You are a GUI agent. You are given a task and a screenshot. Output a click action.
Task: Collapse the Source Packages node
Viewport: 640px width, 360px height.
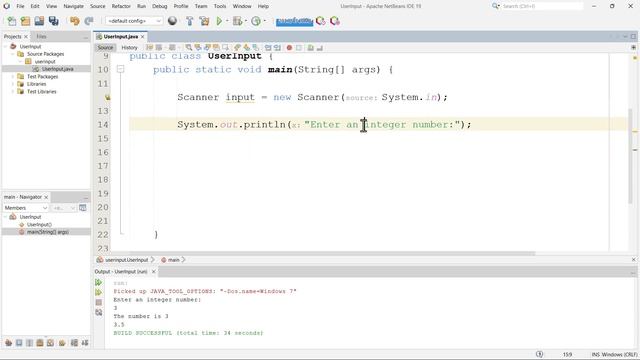13,54
